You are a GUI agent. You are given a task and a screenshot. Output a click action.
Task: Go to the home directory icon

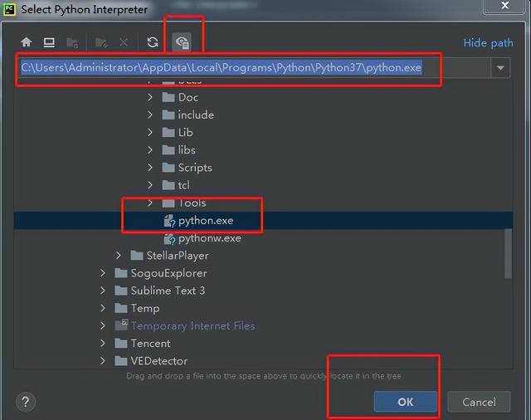(26, 42)
